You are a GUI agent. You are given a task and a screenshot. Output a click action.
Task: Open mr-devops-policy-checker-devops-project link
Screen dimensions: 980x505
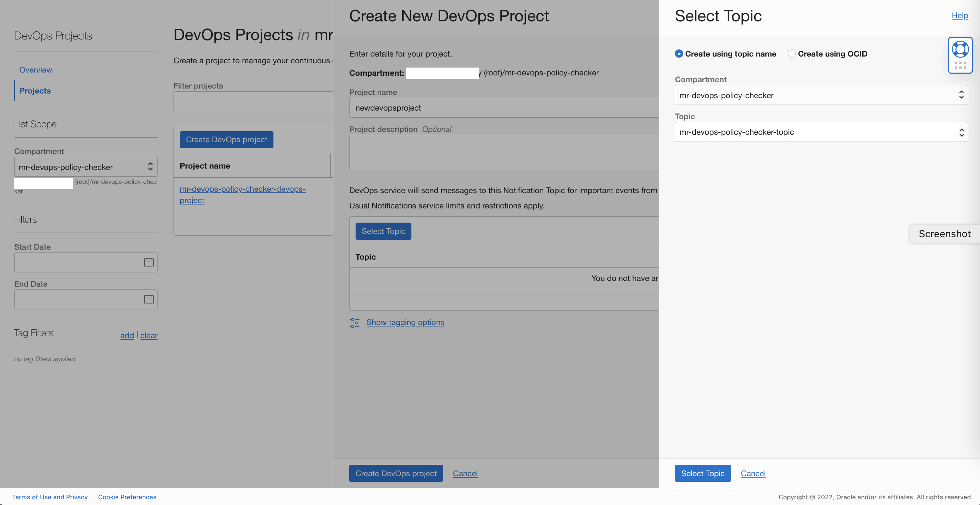pos(243,195)
